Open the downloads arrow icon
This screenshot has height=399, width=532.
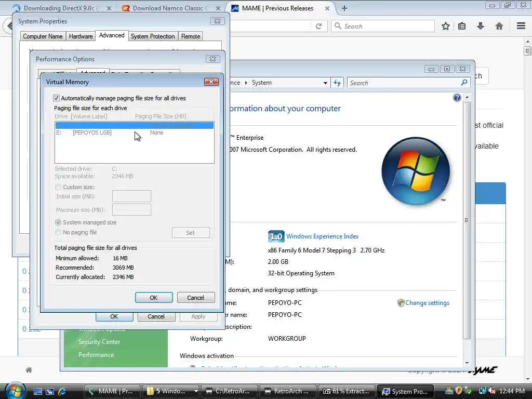point(481,26)
